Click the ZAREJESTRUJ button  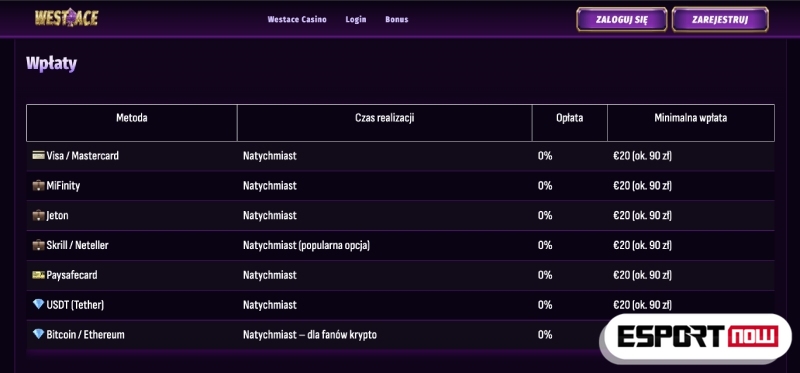[x=720, y=19]
